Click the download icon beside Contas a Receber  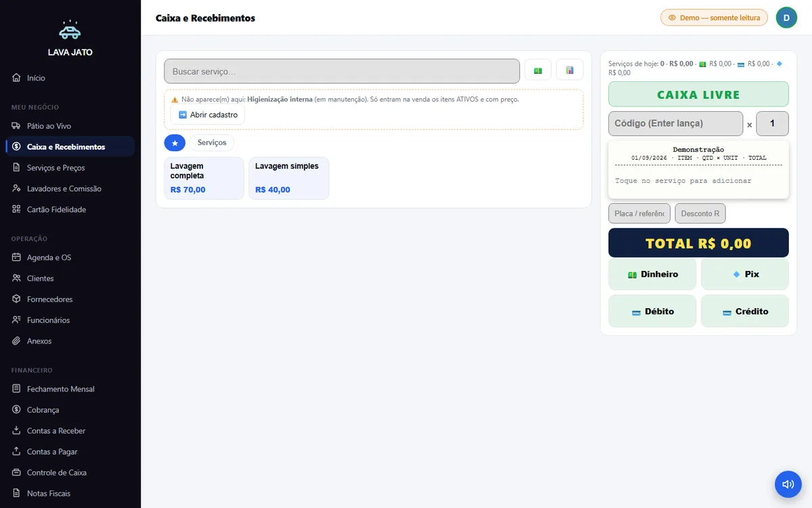[x=16, y=431]
